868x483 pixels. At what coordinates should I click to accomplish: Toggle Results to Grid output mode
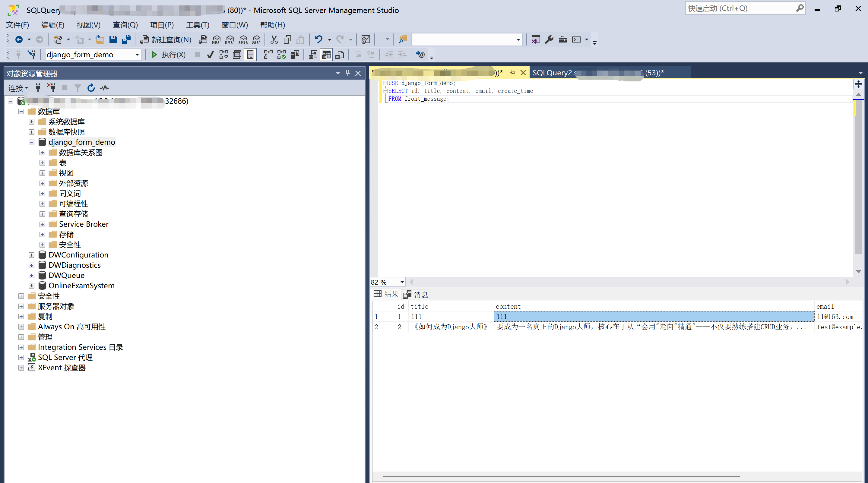click(326, 55)
